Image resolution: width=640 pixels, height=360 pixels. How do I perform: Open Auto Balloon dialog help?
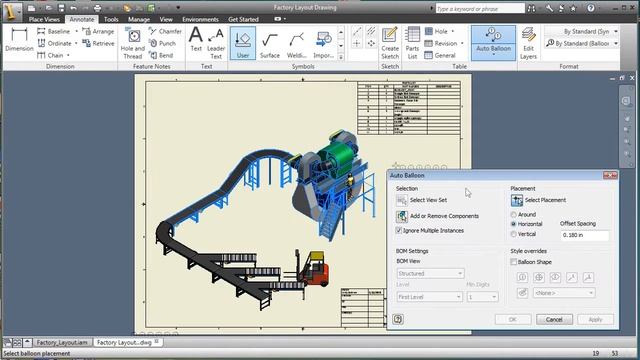click(398, 319)
